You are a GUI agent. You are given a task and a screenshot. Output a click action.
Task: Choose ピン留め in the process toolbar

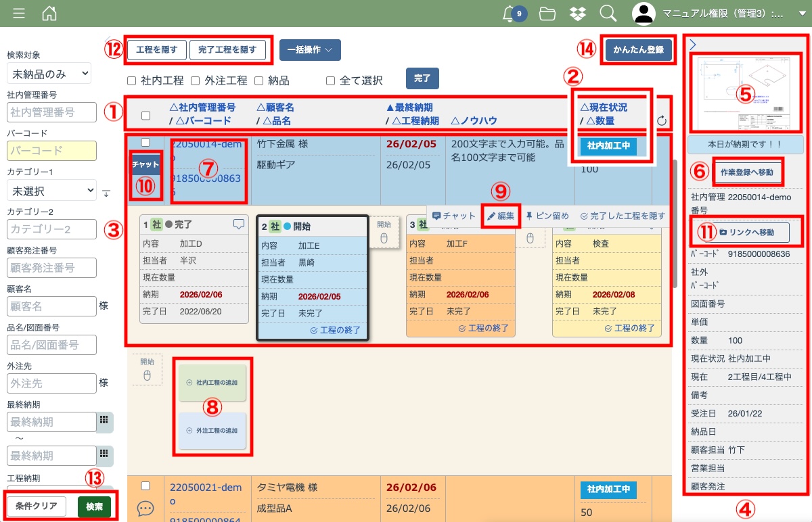click(x=547, y=216)
